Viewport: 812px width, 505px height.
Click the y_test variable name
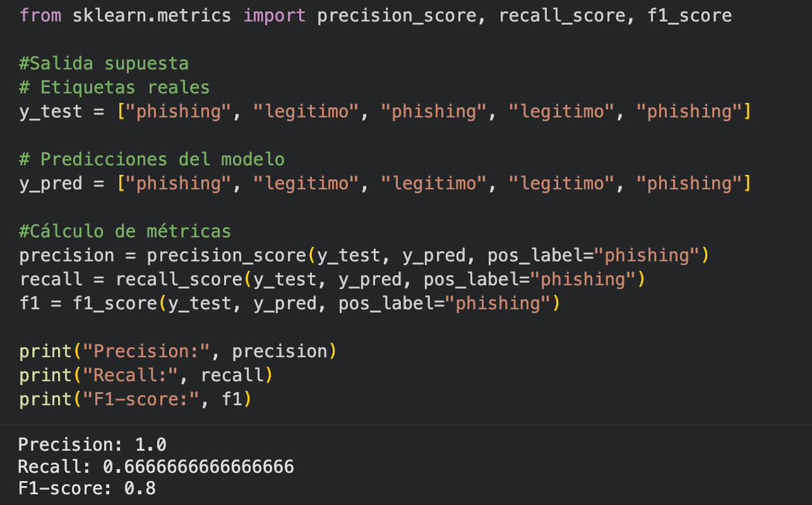click(x=51, y=112)
